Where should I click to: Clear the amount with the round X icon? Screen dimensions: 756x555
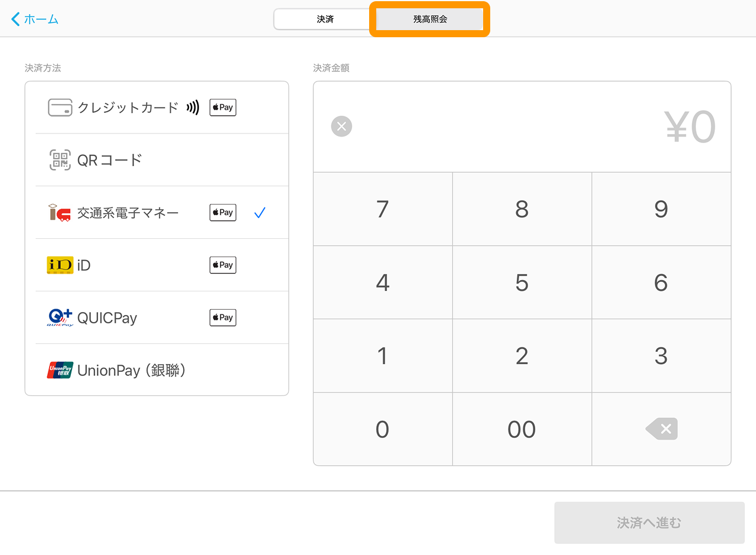341,126
